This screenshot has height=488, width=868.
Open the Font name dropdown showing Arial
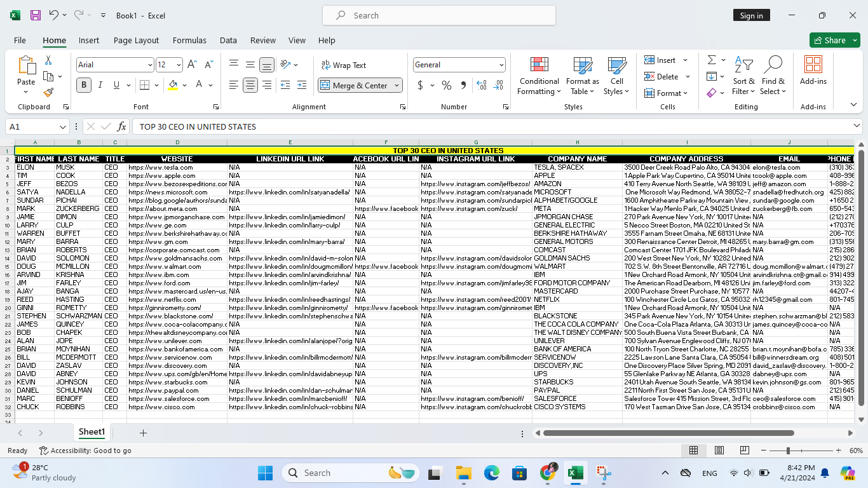[150, 65]
